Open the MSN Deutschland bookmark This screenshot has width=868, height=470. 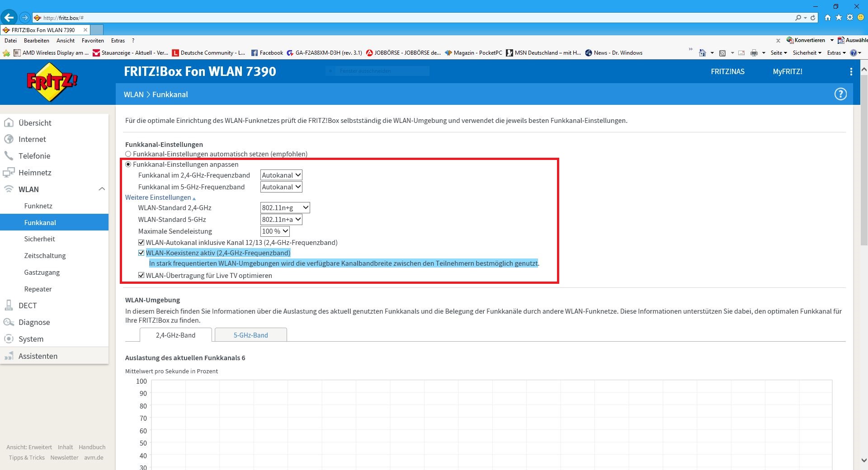tap(543, 53)
